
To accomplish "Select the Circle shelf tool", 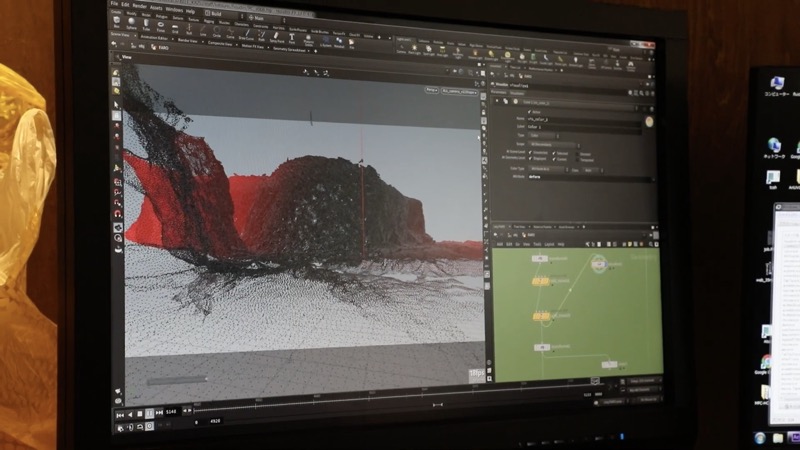I will [x=217, y=33].
